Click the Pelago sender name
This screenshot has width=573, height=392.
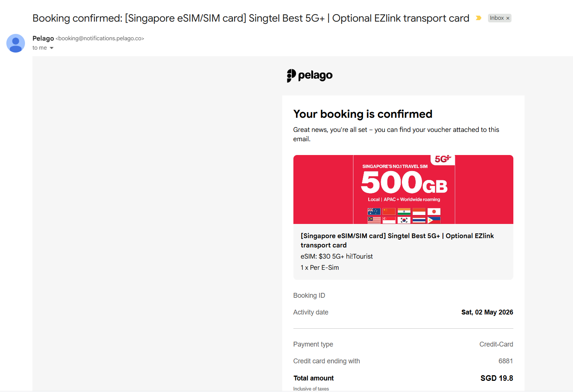pyautogui.click(x=43, y=38)
